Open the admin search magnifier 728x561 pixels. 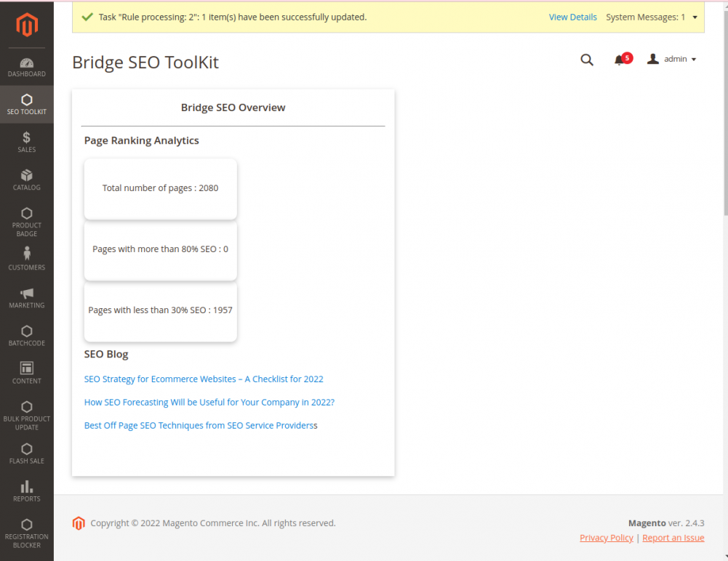587,60
